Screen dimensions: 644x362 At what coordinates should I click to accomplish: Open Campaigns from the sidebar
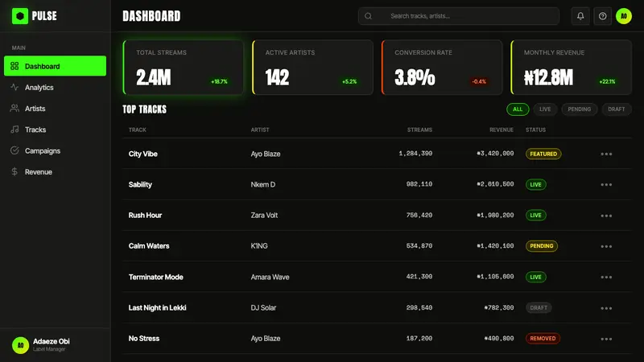[55, 150]
